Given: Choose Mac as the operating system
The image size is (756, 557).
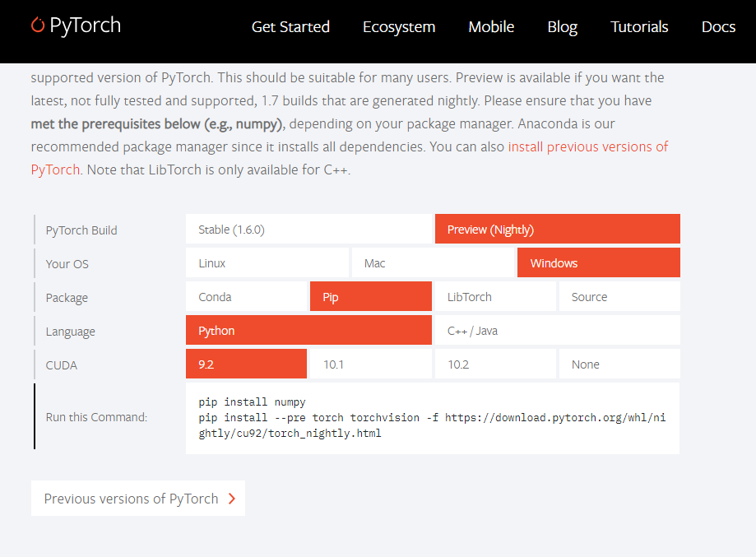Looking at the screenshot, I should tap(433, 262).
